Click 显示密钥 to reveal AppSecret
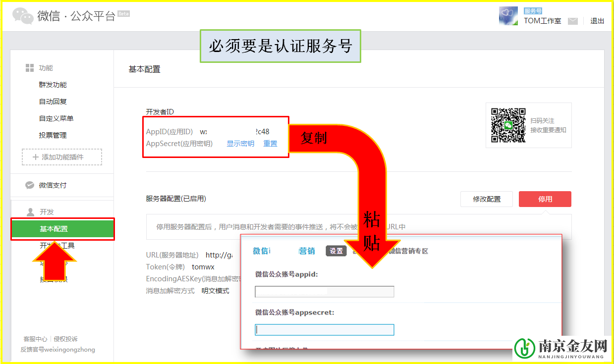The width and height of the screenshot is (614, 364). click(x=240, y=143)
